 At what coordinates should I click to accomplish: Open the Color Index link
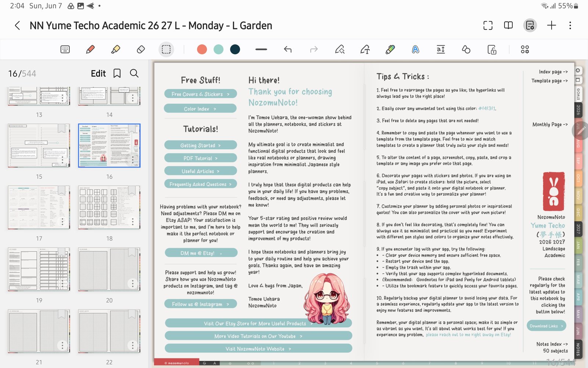200,109
